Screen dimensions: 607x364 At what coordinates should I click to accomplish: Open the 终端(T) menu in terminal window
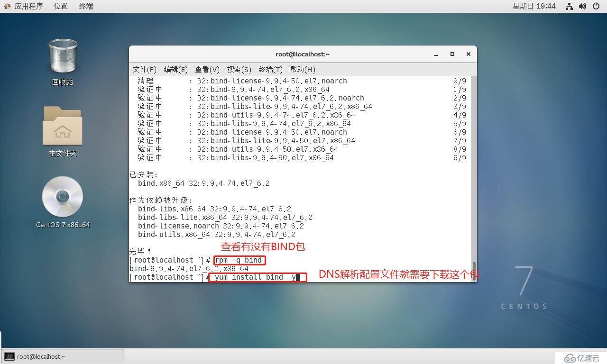click(x=271, y=69)
